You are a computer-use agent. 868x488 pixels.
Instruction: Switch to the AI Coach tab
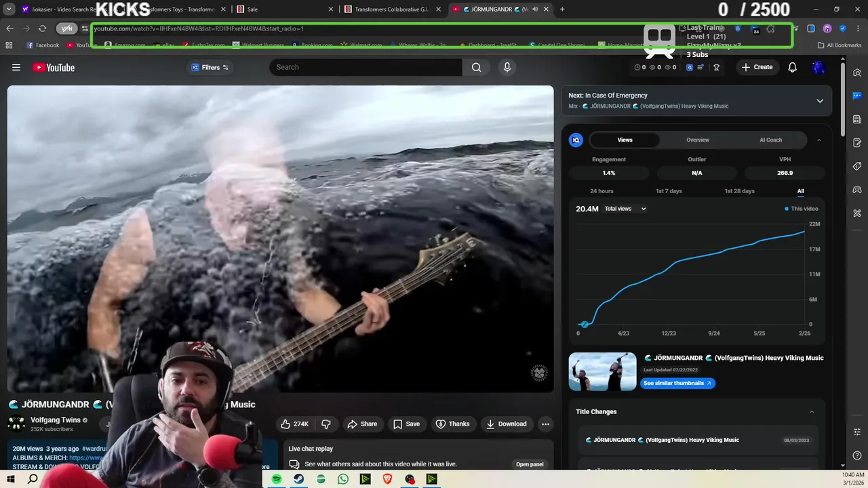770,140
